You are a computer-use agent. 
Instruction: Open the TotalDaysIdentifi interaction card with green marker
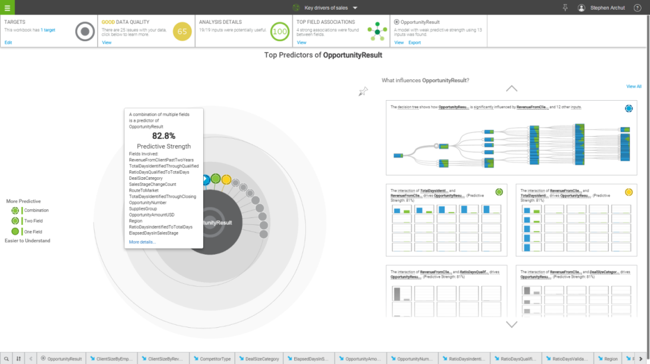446,220
